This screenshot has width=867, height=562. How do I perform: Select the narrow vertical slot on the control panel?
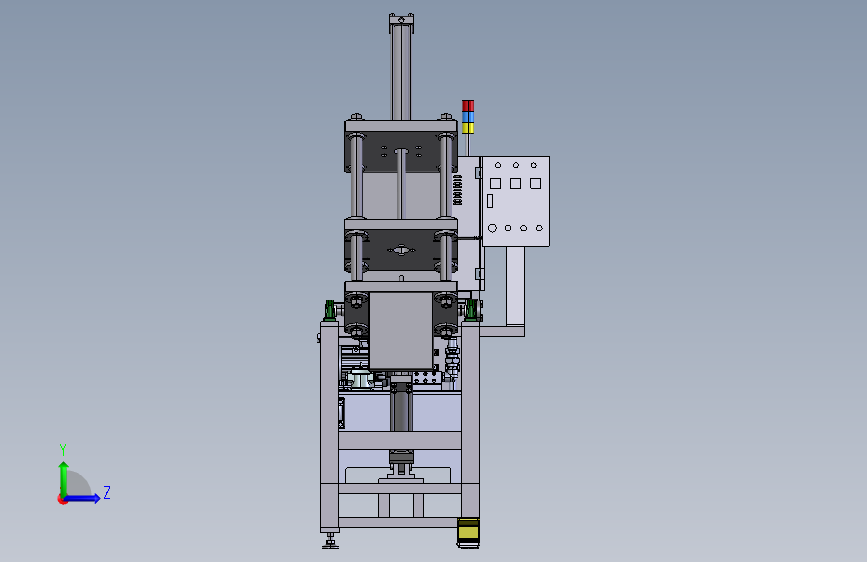click(490, 201)
